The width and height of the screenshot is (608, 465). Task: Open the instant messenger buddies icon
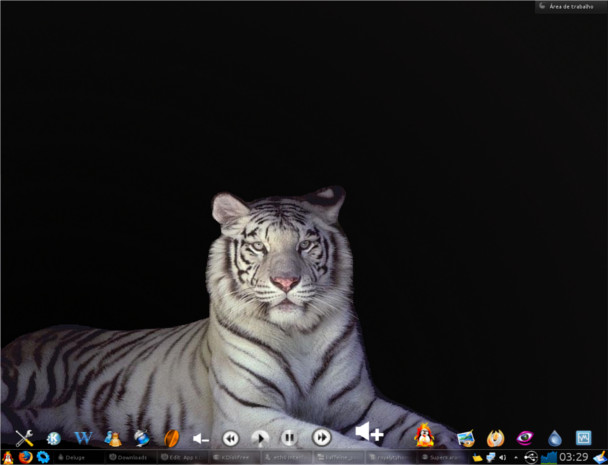[113, 439]
